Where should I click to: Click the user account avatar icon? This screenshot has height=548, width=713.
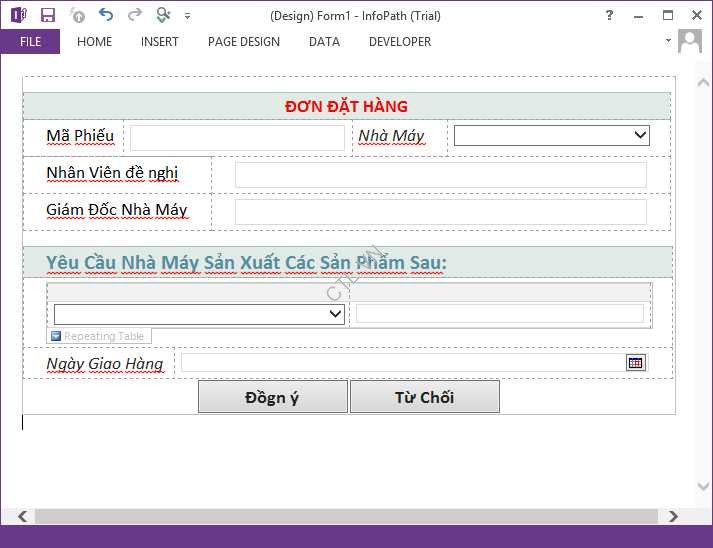(690, 41)
